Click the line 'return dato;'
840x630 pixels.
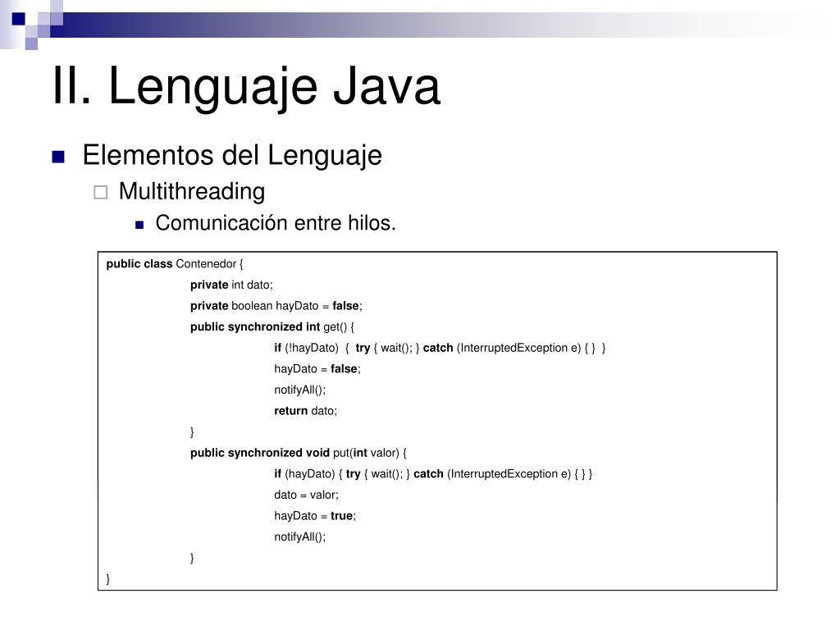click(x=305, y=411)
